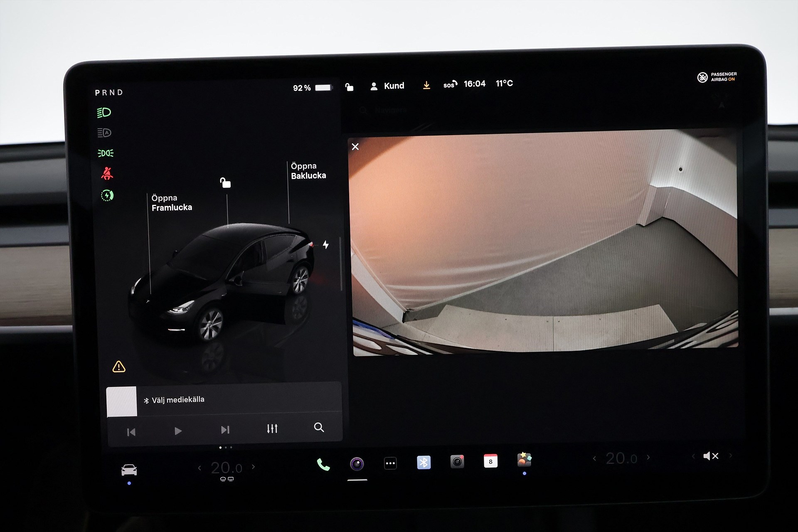Toggle the lock icon in status bar
Screen dimensions: 798x532
pos(349,87)
